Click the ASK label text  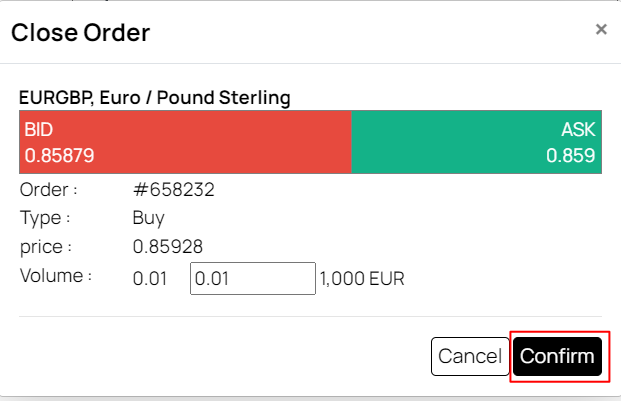(578, 130)
